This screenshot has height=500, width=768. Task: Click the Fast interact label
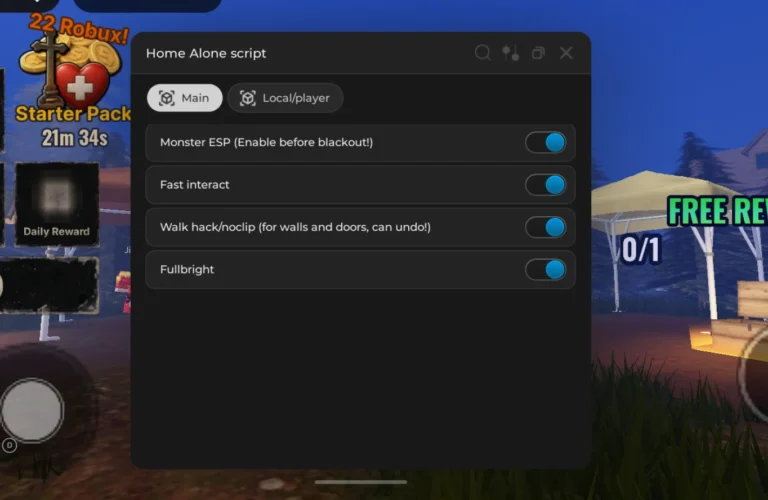pyautogui.click(x=194, y=185)
